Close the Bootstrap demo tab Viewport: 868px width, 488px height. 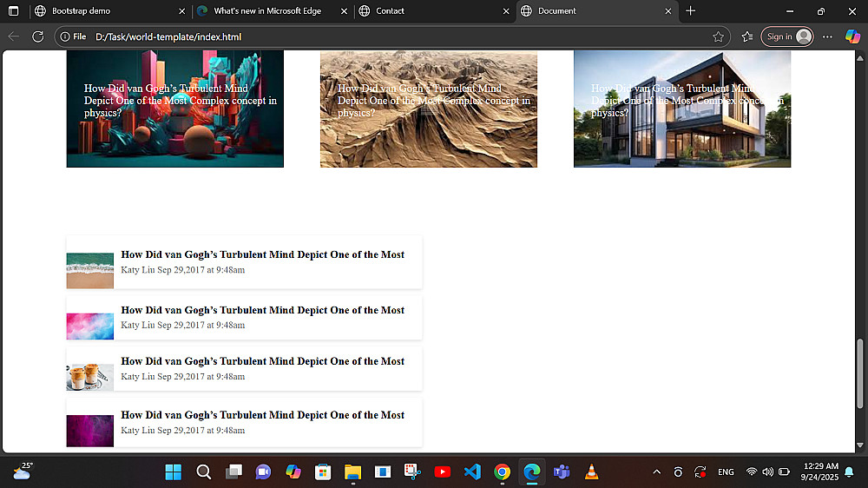click(x=181, y=11)
